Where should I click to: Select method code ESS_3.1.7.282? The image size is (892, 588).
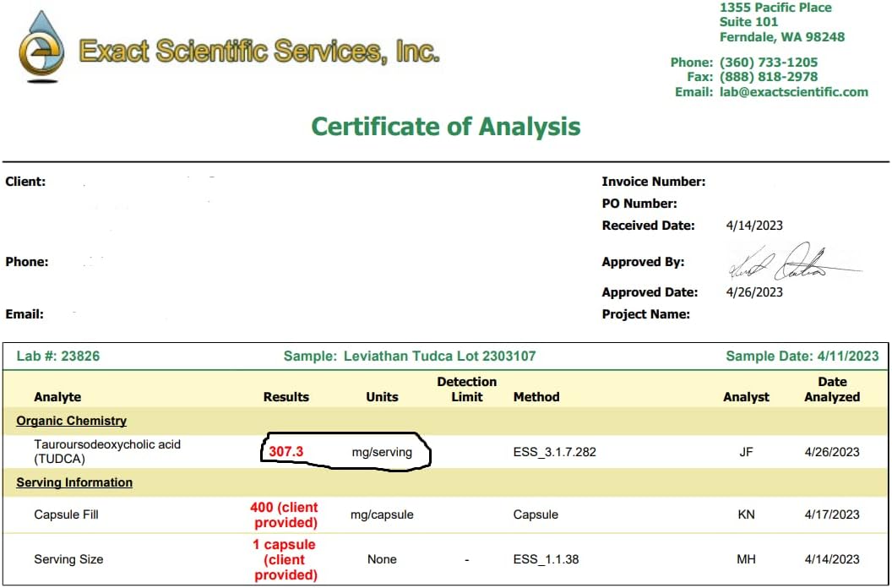coord(554,452)
